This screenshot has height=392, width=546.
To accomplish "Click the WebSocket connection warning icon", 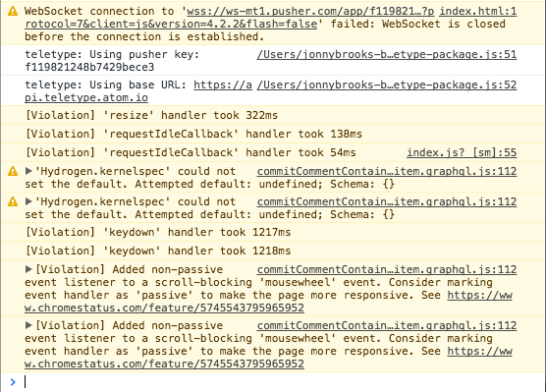I will click(x=13, y=11).
